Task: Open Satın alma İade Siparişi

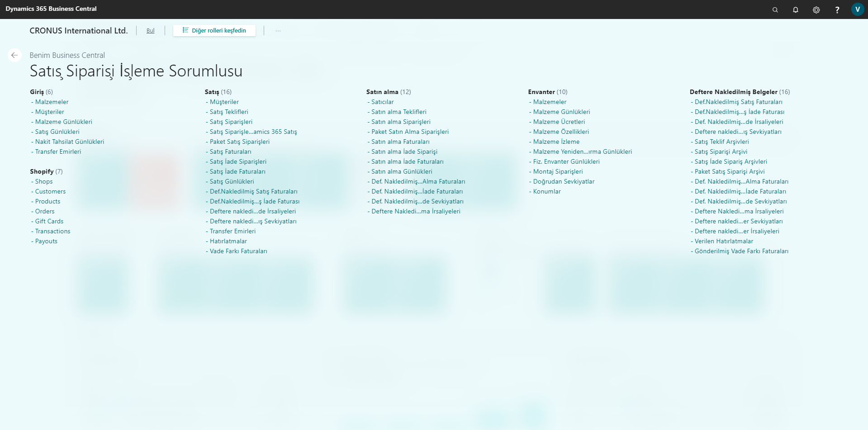Action: coord(404,151)
